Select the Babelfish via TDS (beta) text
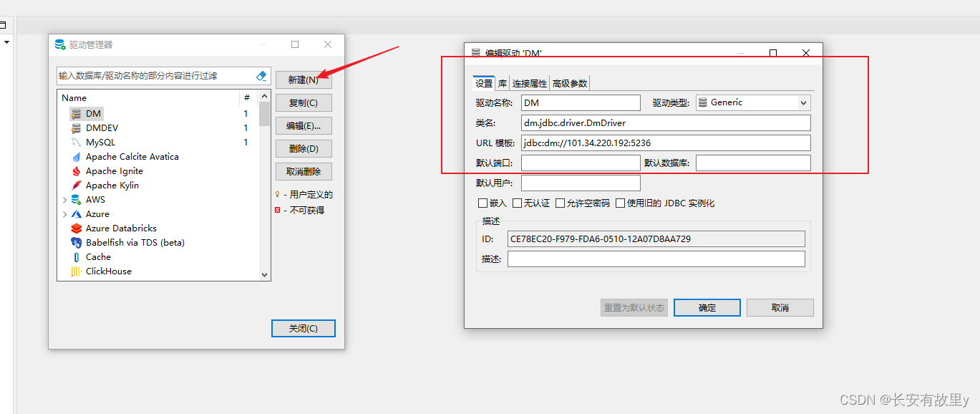980x414 pixels. pos(135,243)
